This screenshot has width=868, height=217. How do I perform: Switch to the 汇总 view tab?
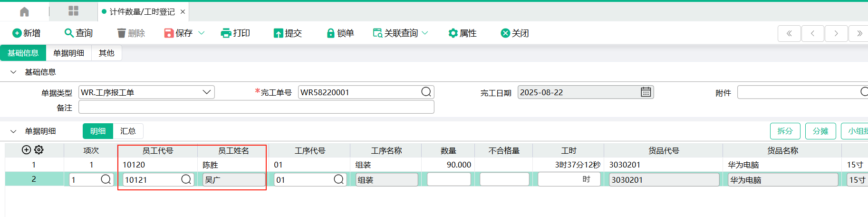click(128, 131)
